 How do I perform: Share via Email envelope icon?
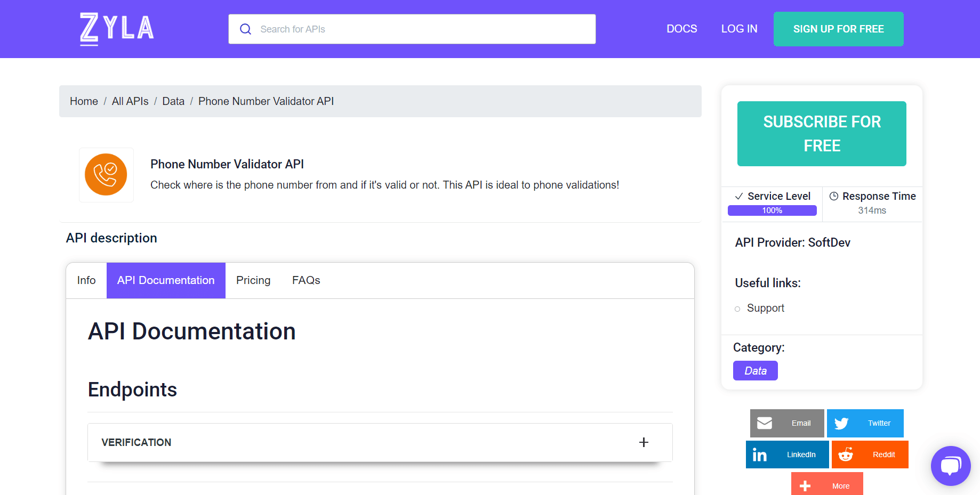pos(765,423)
